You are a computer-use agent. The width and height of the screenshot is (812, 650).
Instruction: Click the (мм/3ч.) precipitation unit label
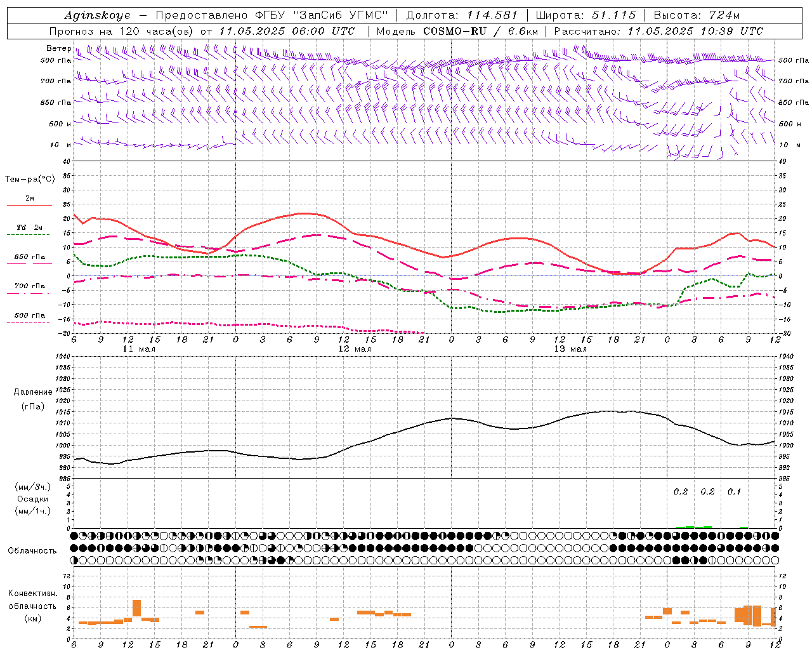tap(33, 487)
